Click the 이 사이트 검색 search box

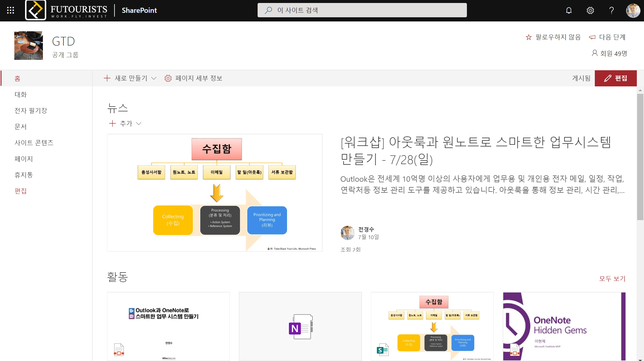point(362,10)
